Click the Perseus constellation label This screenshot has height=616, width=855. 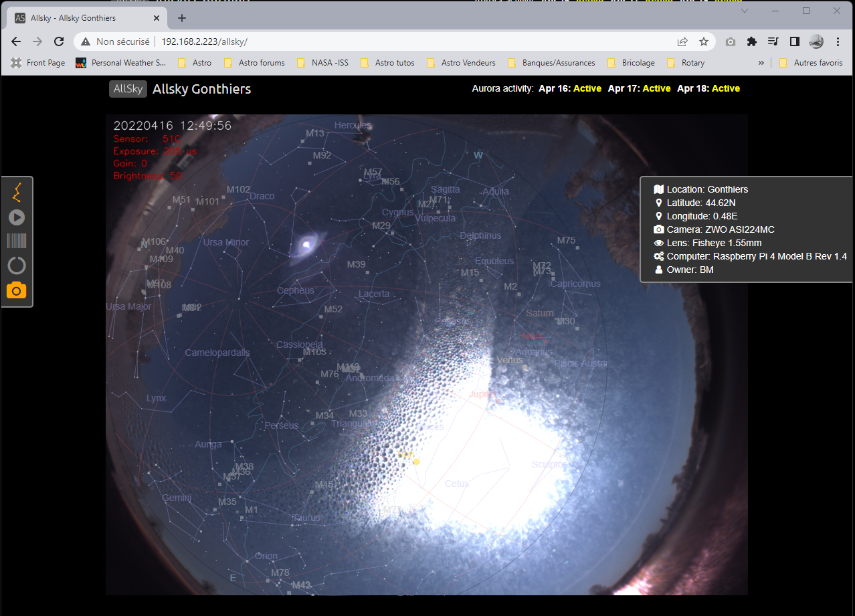click(281, 425)
